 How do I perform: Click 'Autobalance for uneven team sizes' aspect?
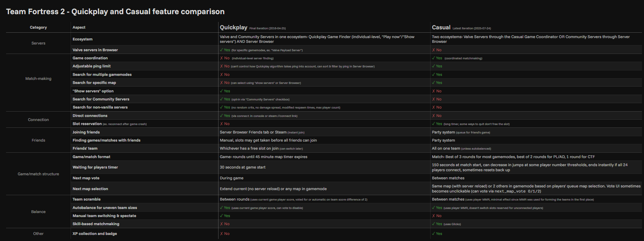point(105,208)
